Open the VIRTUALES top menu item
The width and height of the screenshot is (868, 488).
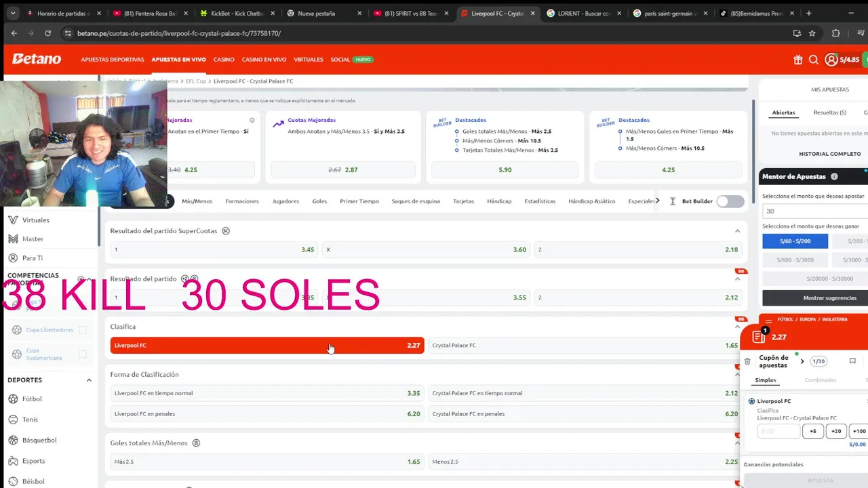point(309,60)
